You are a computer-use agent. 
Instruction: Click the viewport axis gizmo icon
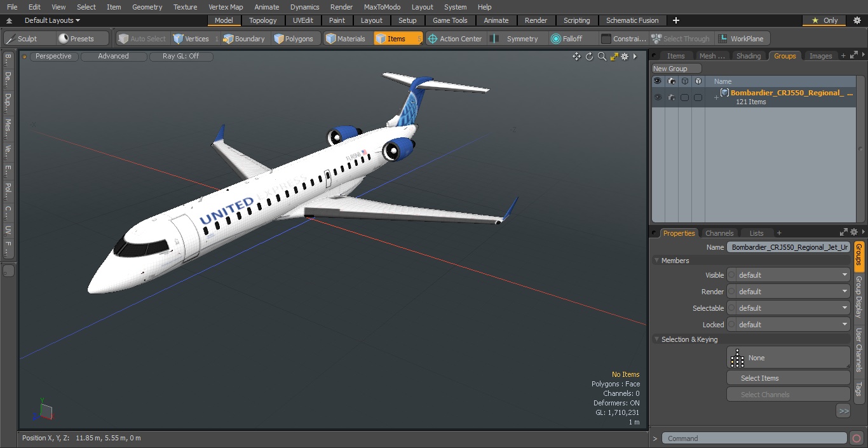pos(44,411)
